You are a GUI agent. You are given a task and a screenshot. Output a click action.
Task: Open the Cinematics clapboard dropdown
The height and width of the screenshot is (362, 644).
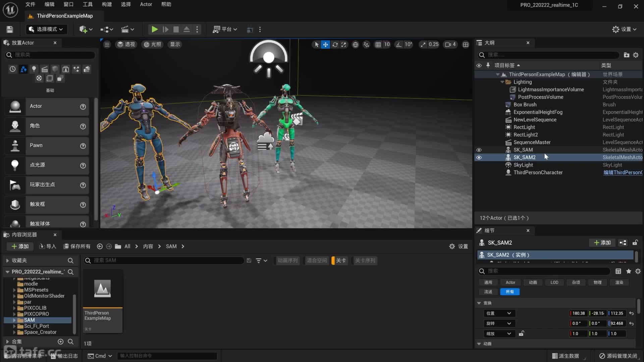click(x=127, y=29)
